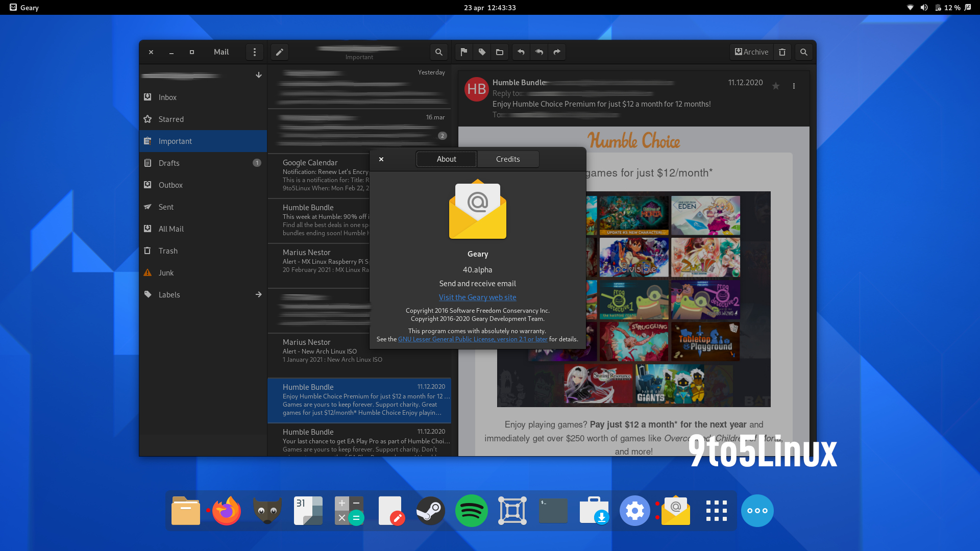Launch GIMP from the dock
The image size is (980, 551).
tap(267, 510)
